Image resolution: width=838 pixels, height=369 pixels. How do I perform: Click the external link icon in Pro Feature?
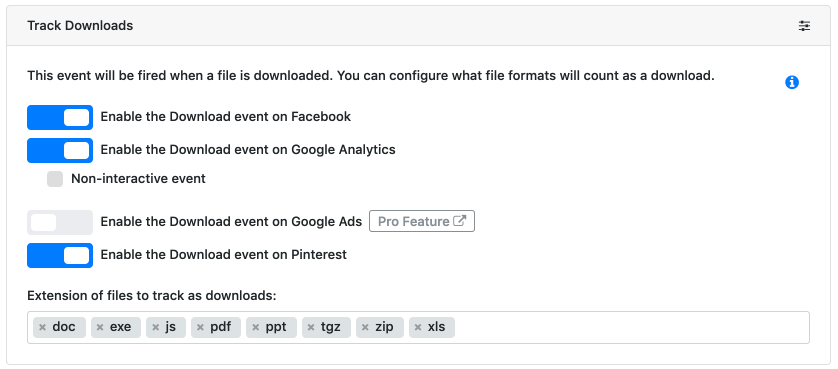460,221
